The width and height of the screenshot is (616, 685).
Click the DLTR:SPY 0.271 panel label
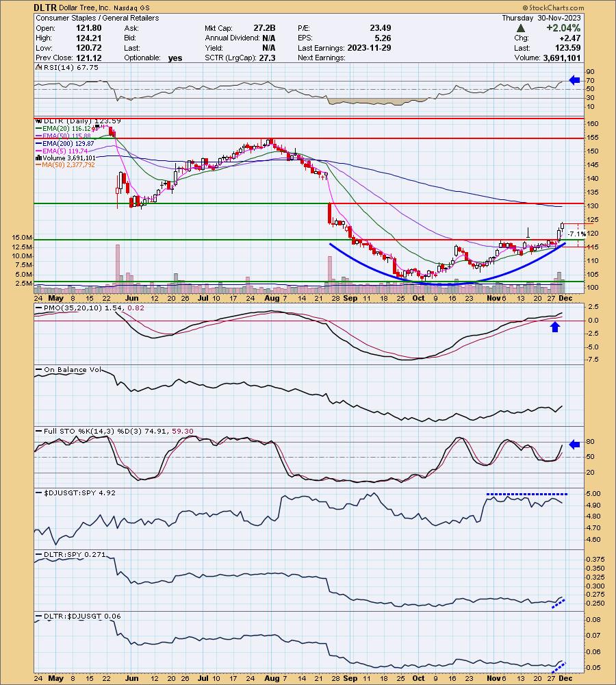click(x=74, y=554)
